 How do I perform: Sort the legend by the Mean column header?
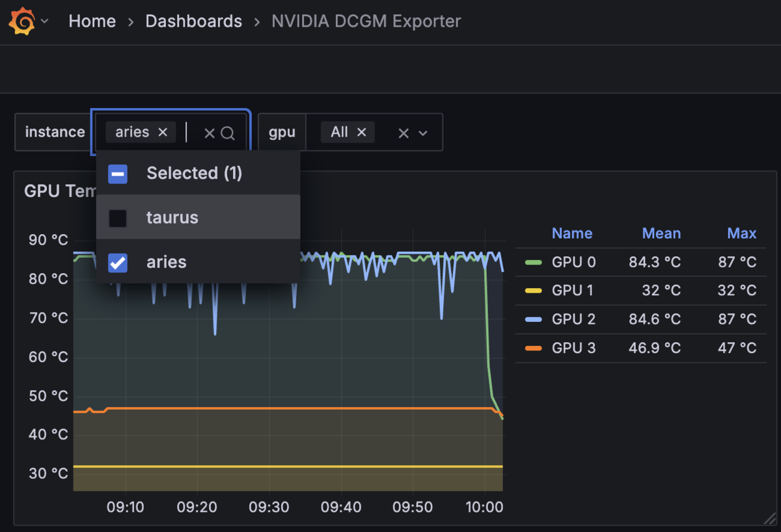[x=661, y=233]
